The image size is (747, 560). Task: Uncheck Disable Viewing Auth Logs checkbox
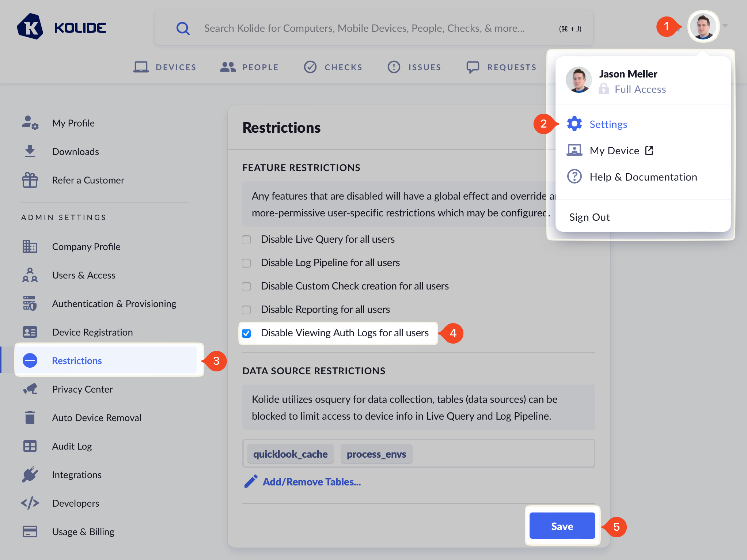pyautogui.click(x=246, y=333)
